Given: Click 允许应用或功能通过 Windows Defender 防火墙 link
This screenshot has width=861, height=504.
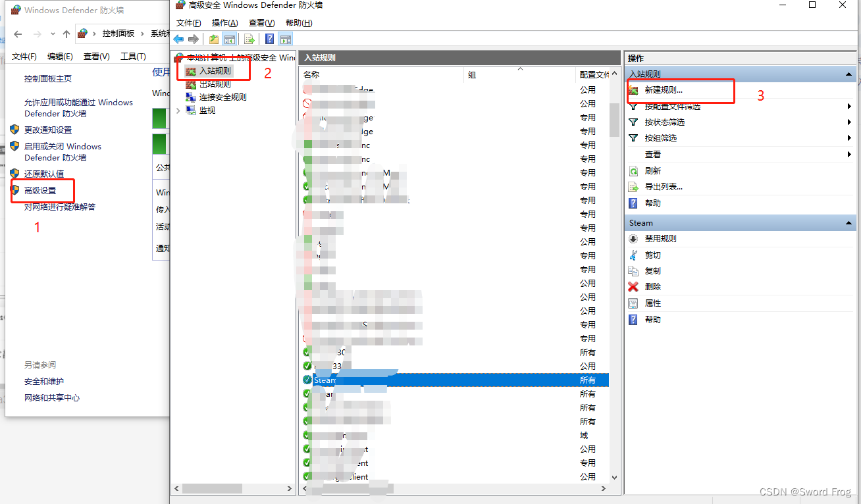Looking at the screenshot, I should (79, 108).
